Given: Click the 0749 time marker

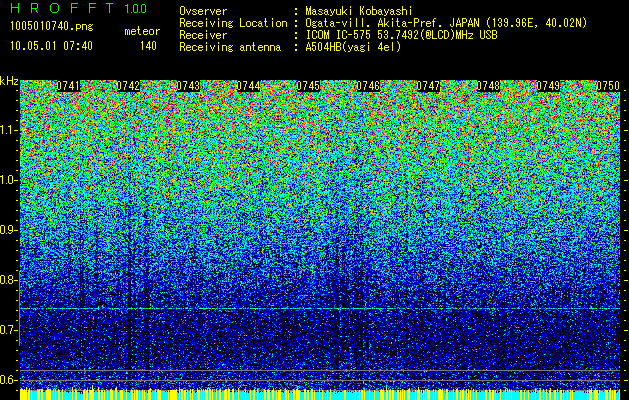Looking at the screenshot, I should click(548, 86).
